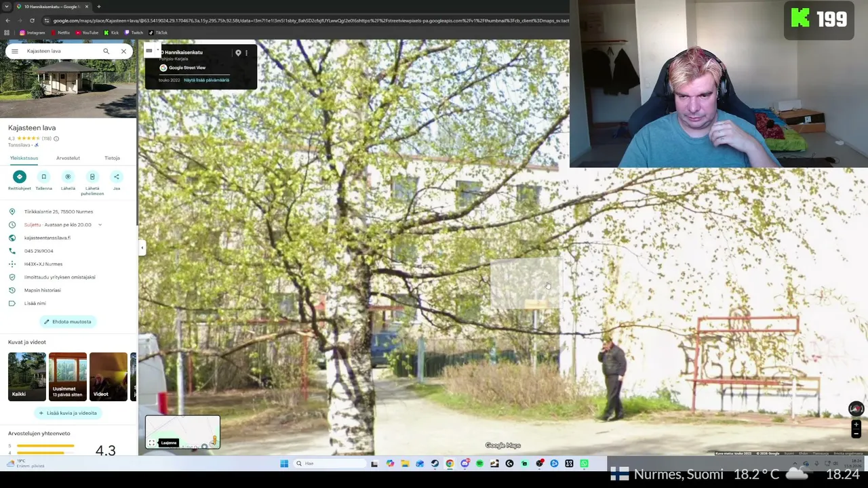Open the YouTube bookmark

tap(87, 33)
